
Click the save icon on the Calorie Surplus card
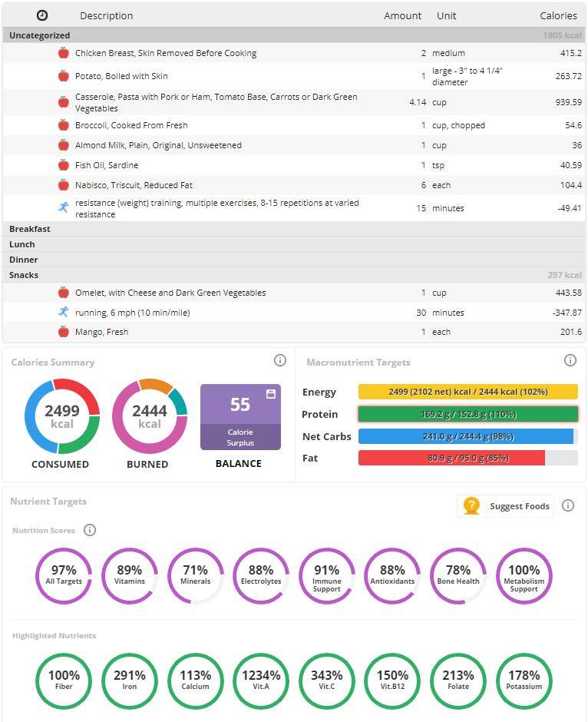tap(271, 394)
